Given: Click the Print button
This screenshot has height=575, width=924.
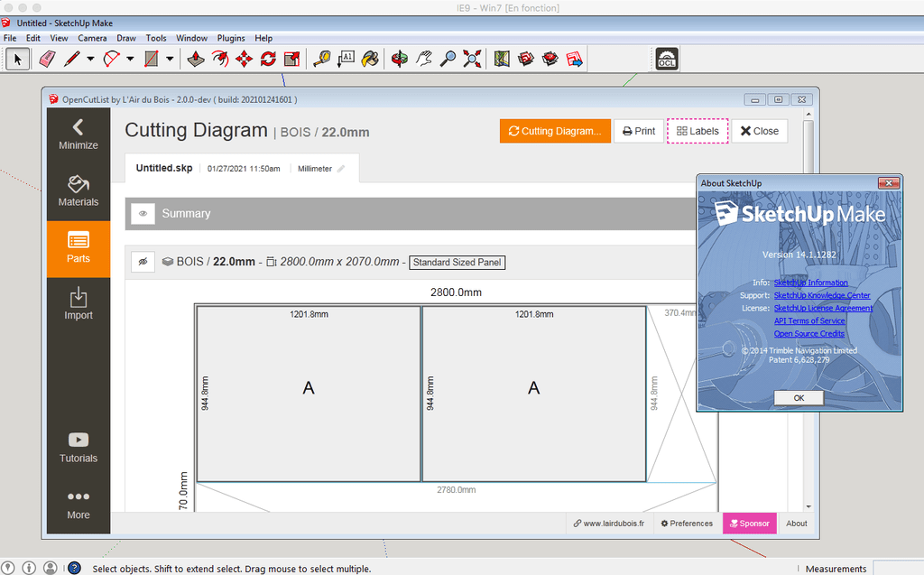Looking at the screenshot, I should click(639, 131).
